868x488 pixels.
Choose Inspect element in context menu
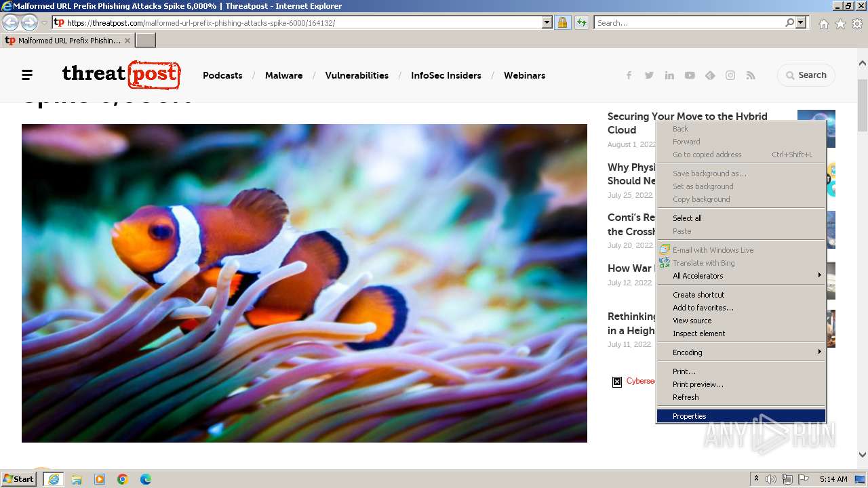pos(741,333)
